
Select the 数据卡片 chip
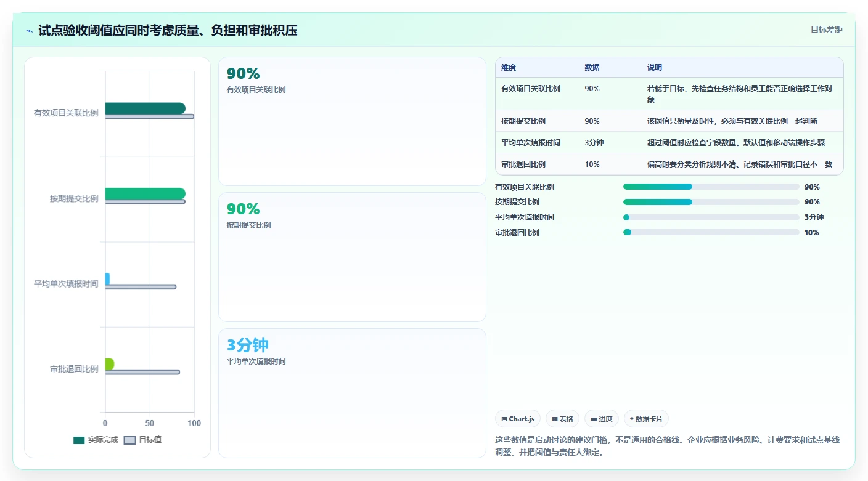[646, 419]
